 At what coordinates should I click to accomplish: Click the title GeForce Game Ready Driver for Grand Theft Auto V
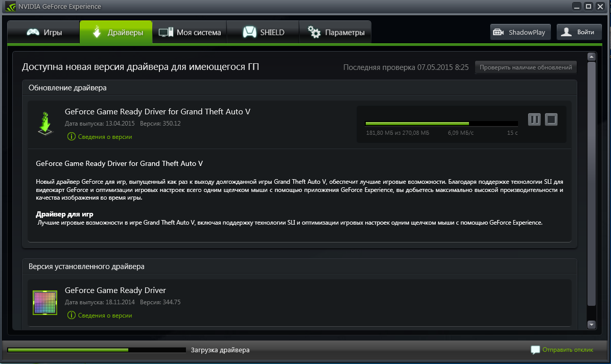pyautogui.click(x=157, y=112)
